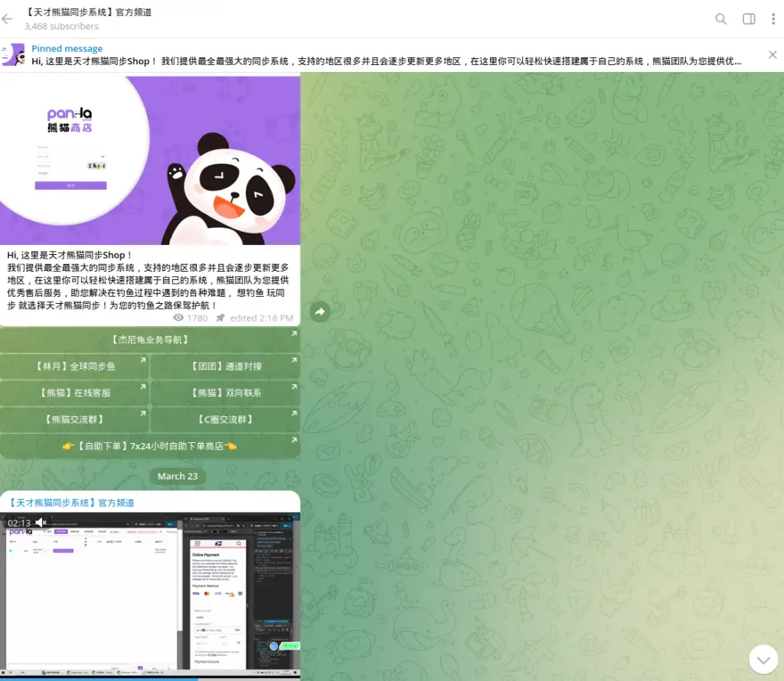Open the 【林月】全球同步鱼 link button
This screenshot has height=681, width=784.
click(74, 367)
